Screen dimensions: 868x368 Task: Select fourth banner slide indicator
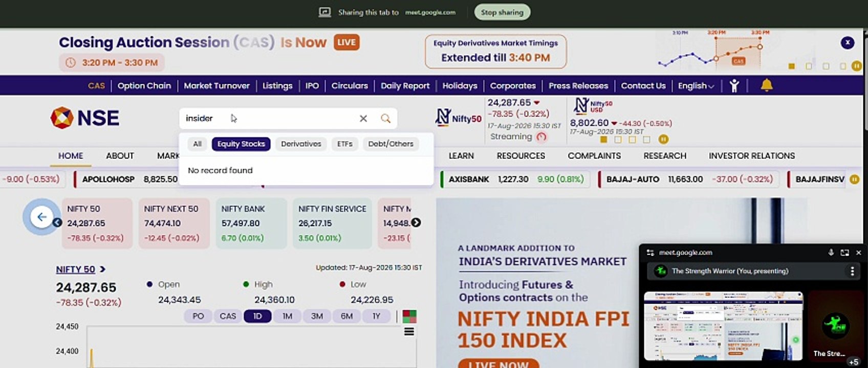(x=842, y=66)
